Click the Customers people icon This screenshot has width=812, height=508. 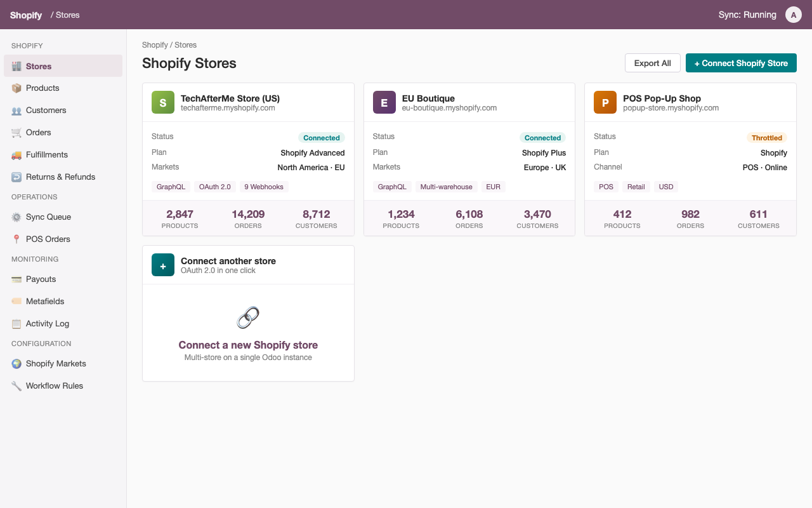click(16, 110)
